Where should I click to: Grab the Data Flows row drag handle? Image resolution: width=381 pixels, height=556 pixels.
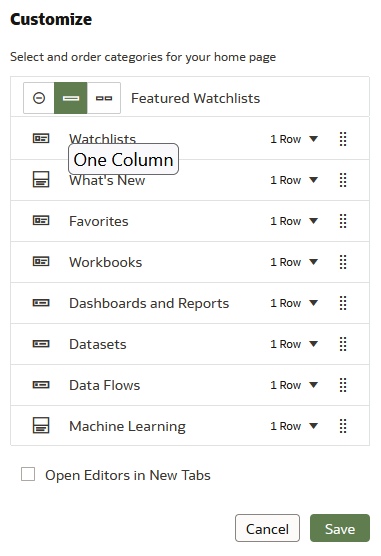tap(343, 385)
